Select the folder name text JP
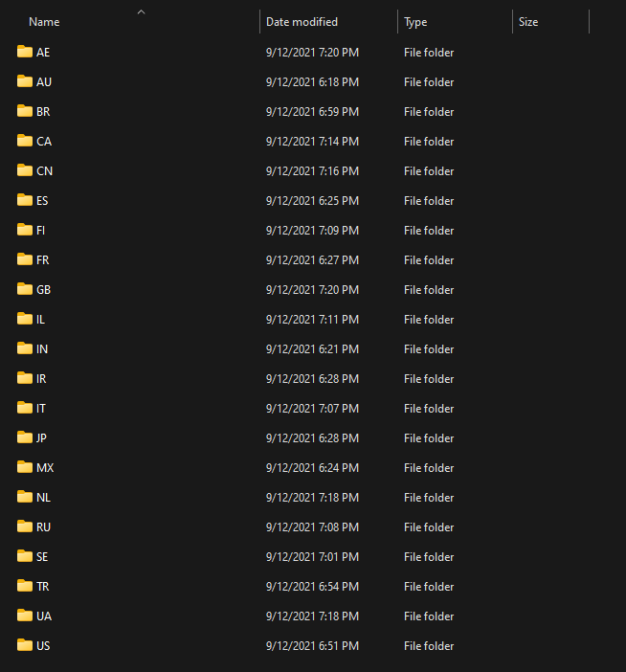 [41, 438]
